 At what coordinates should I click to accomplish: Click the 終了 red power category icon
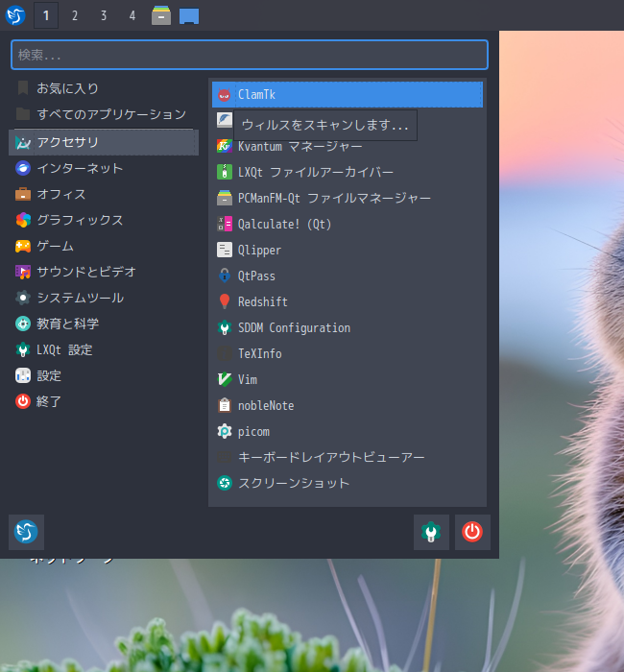click(x=23, y=401)
